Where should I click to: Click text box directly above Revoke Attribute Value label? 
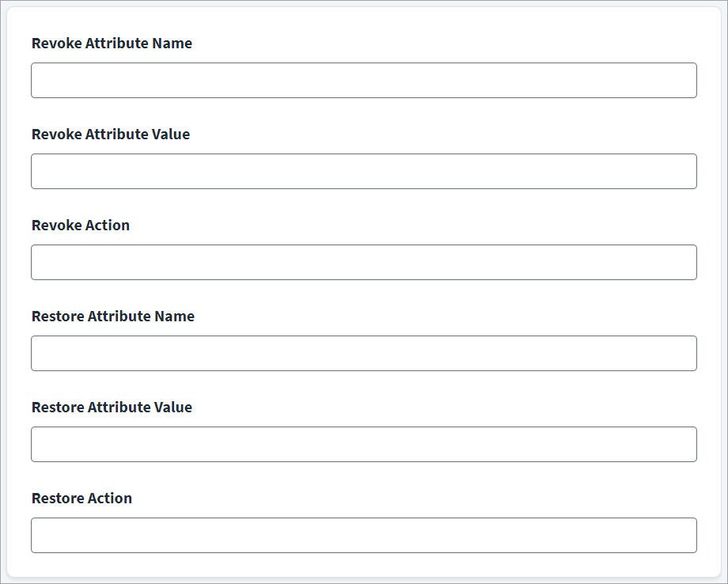(364, 80)
